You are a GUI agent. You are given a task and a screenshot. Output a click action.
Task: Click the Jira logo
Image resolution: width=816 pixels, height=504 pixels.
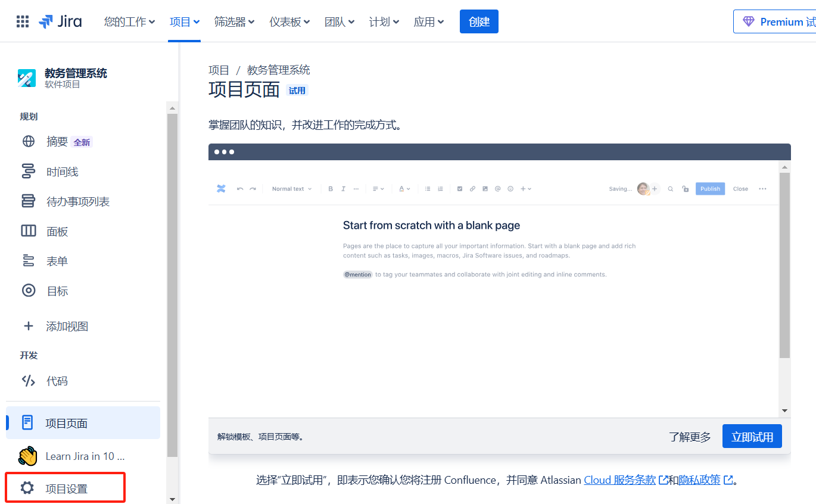tap(60, 22)
